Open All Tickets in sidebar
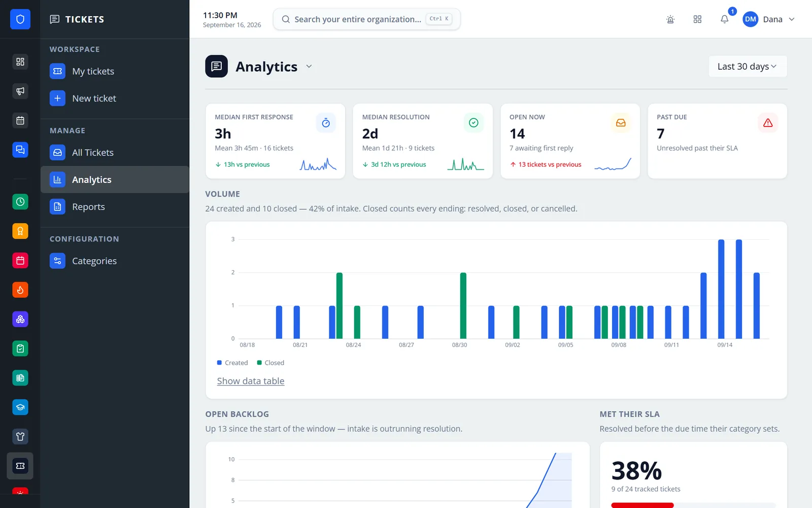Viewport: 812px width, 508px height. point(115,152)
